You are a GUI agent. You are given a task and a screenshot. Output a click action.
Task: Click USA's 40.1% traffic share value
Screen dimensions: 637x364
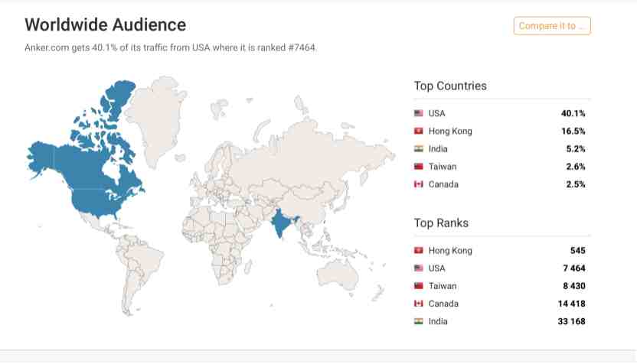pos(573,113)
